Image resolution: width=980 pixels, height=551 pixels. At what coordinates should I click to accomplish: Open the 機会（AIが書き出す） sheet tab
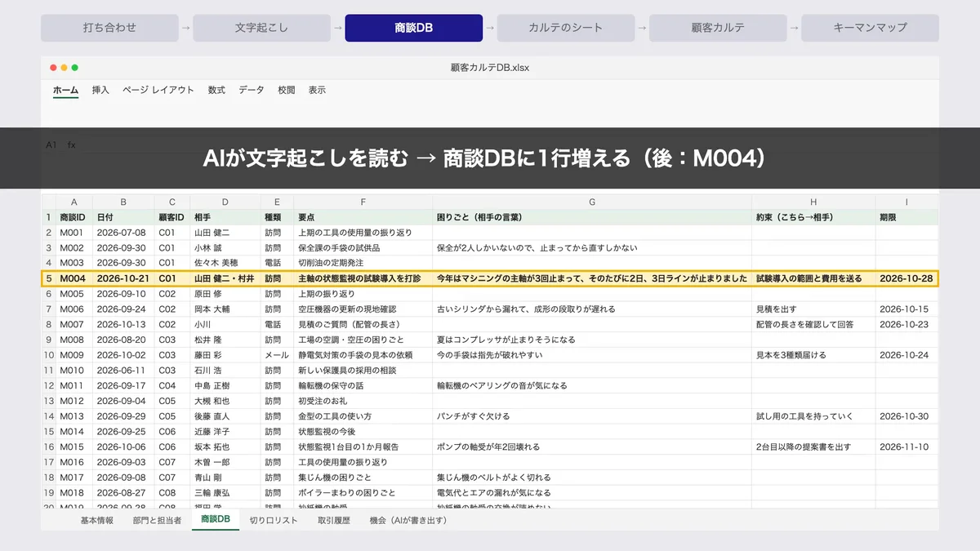[x=408, y=520]
